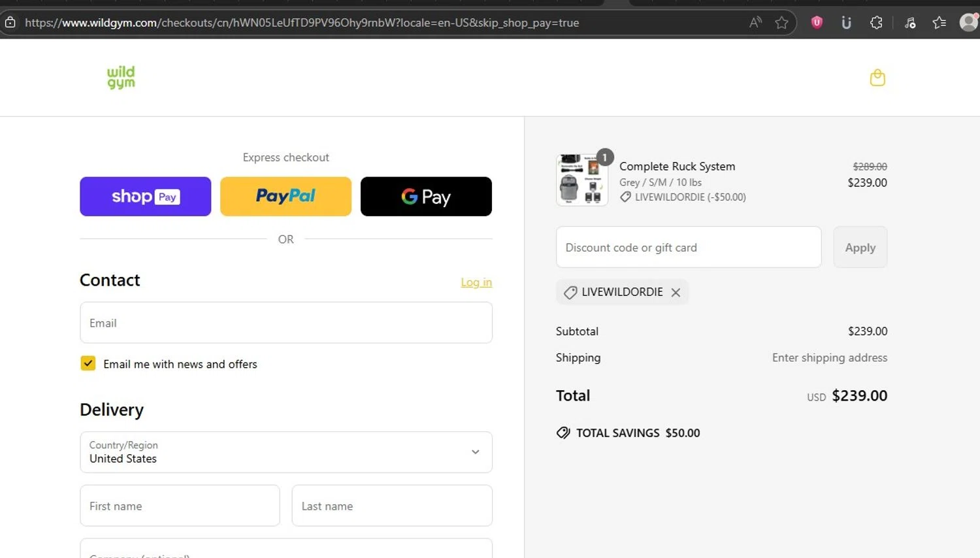The width and height of the screenshot is (980, 558).
Task: Focus the Email input field
Action: pos(286,323)
